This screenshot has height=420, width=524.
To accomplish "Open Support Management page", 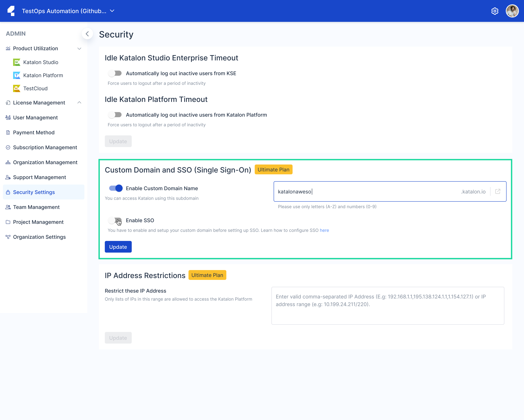I will [x=39, y=177].
